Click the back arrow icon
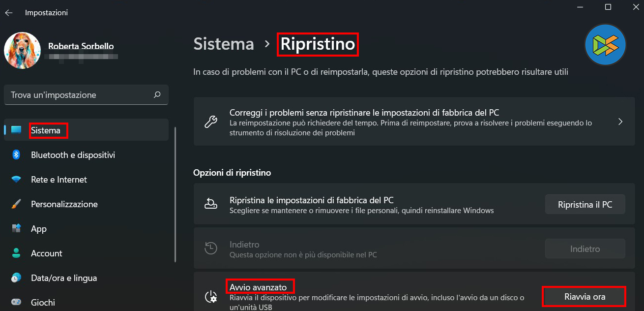This screenshot has height=311, width=644. [x=9, y=13]
